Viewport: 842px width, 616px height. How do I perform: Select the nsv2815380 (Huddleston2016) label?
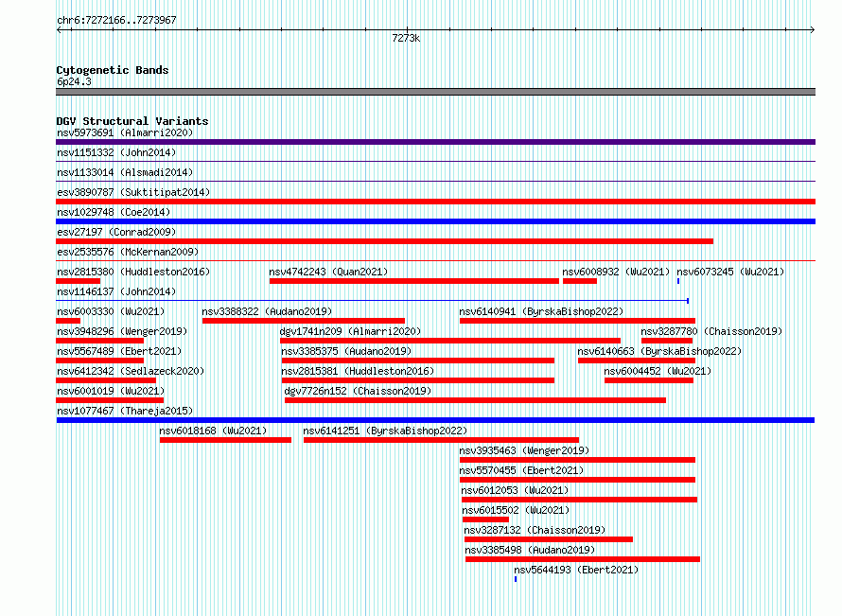[x=133, y=272]
